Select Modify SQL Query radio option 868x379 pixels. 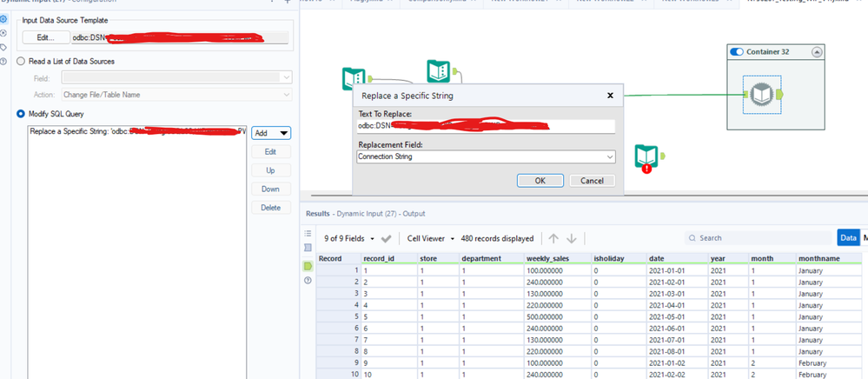(x=21, y=113)
